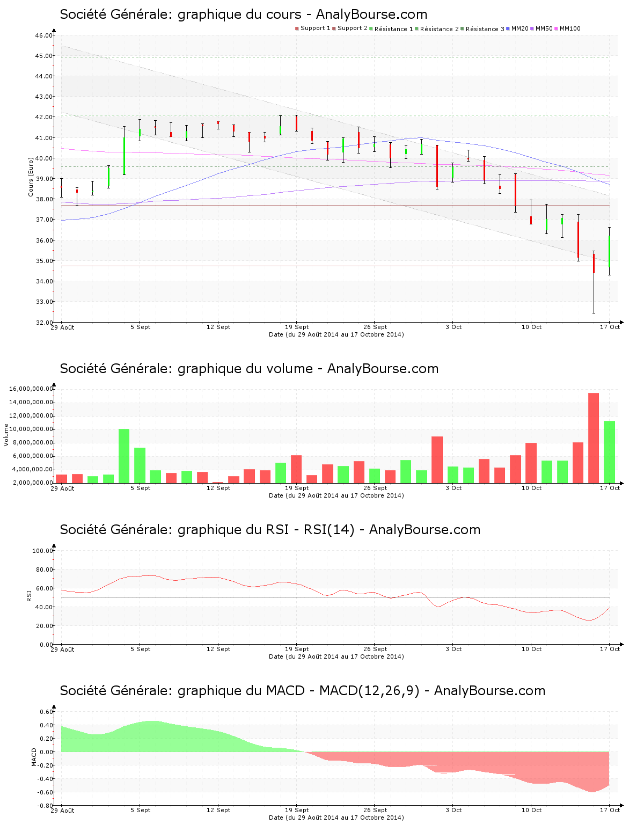Screen dimensions: 644x832
Task: Click the MM100 pink legend swatch
Action: click(x=556, y=28)
